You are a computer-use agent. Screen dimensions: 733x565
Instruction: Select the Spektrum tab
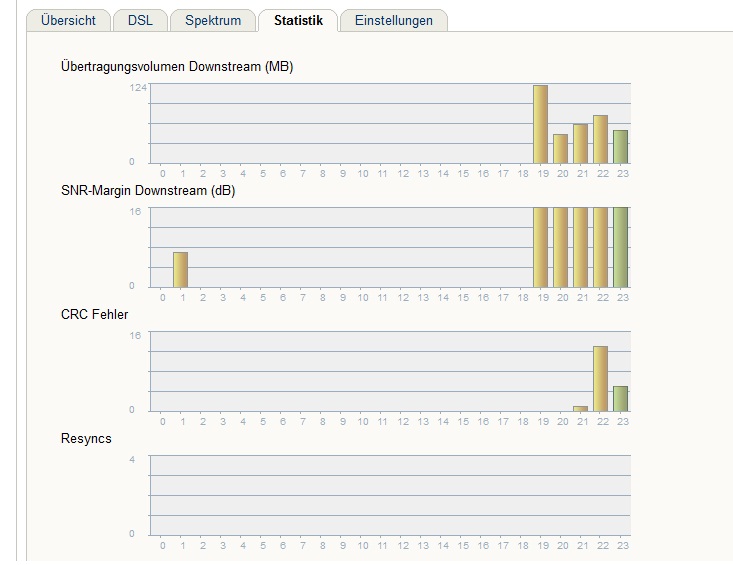pyautogui.click(x=213, y=21)
